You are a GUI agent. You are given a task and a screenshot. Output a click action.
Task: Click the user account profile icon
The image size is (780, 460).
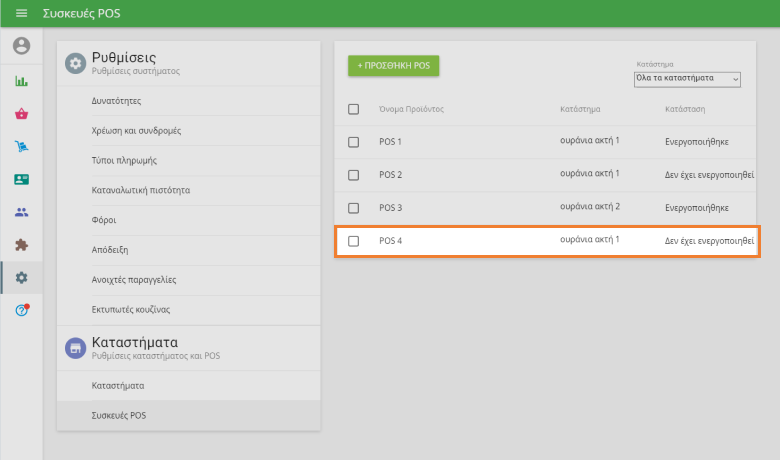point(21,46)
